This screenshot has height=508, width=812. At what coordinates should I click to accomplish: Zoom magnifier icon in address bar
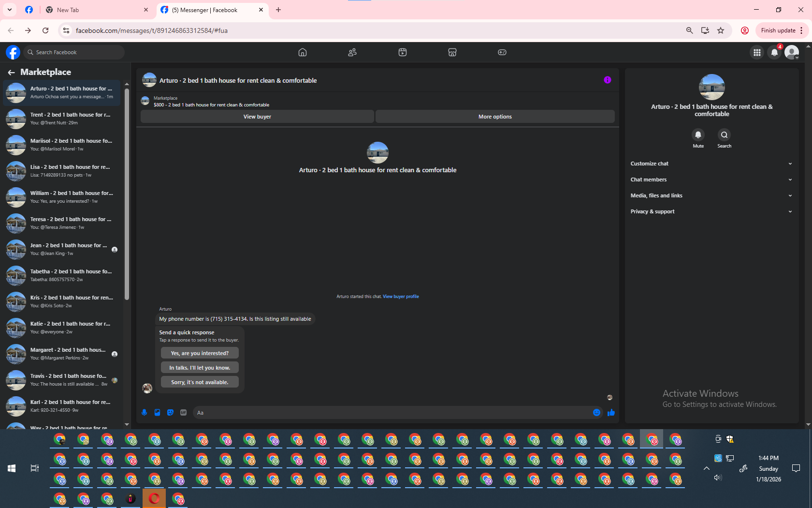pyautogui.click(x=690, y=30)
